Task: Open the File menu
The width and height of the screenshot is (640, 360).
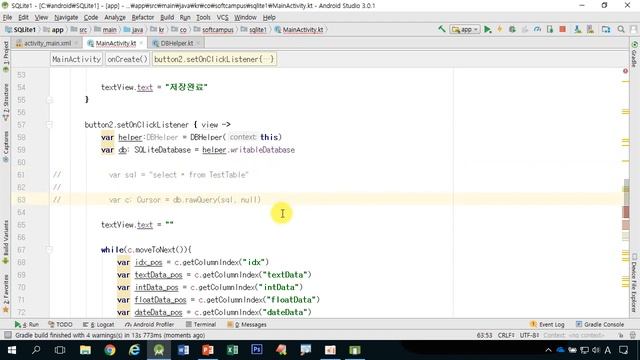Action: (7, 17)
